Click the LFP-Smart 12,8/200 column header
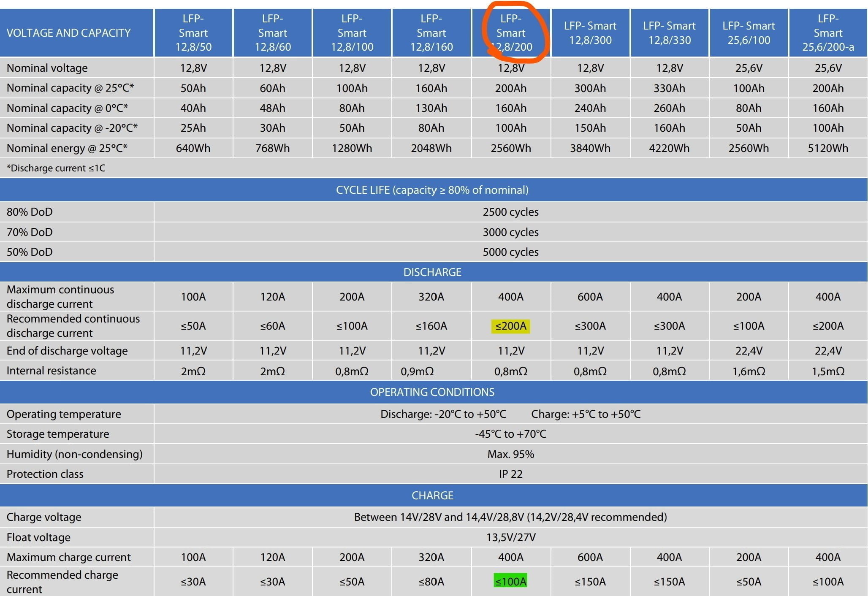The width and height of the screenshot is (868, 596). point(511,33)
